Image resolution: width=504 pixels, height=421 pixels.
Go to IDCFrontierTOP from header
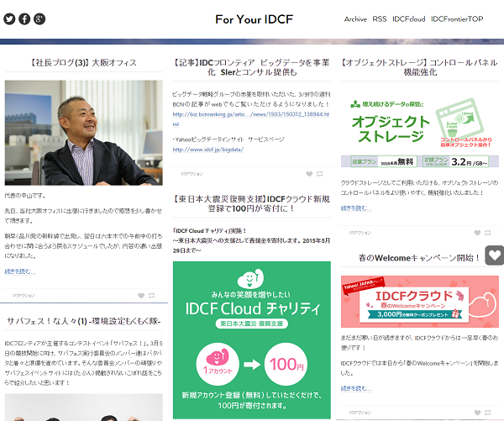coord(457,19)
